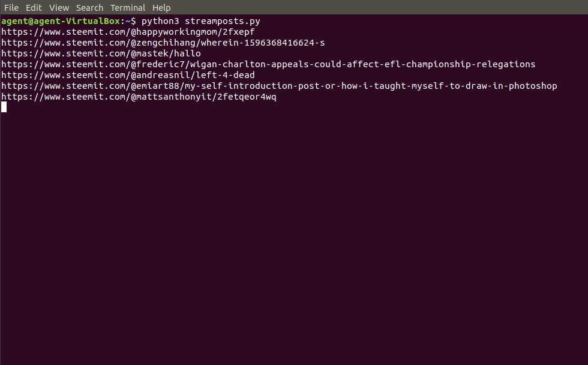This screenshot has height=365, width=588.
Task: Click the @happyworkingmom steemit URL
Action: point(128,32)
